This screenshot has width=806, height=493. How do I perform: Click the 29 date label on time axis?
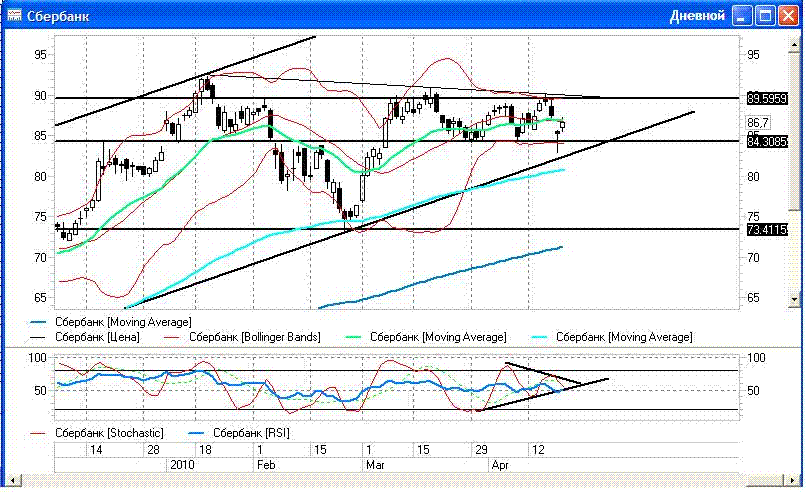[x=481, y=450]
